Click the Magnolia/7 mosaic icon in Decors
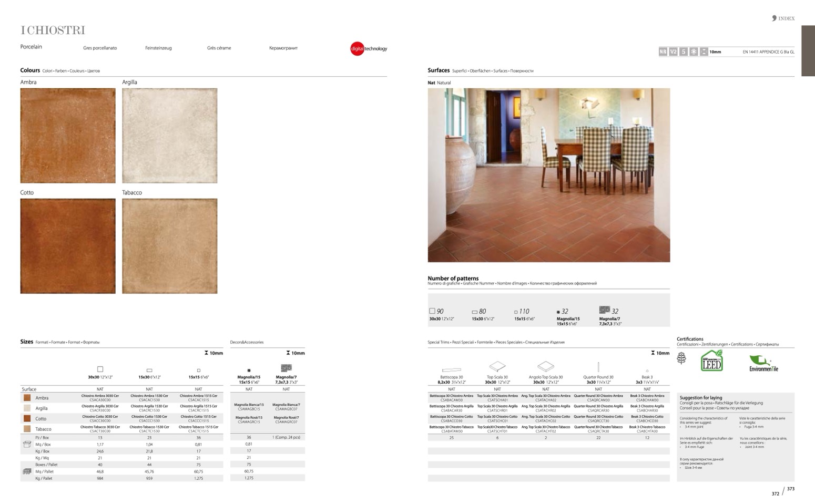 pos(286,368)
